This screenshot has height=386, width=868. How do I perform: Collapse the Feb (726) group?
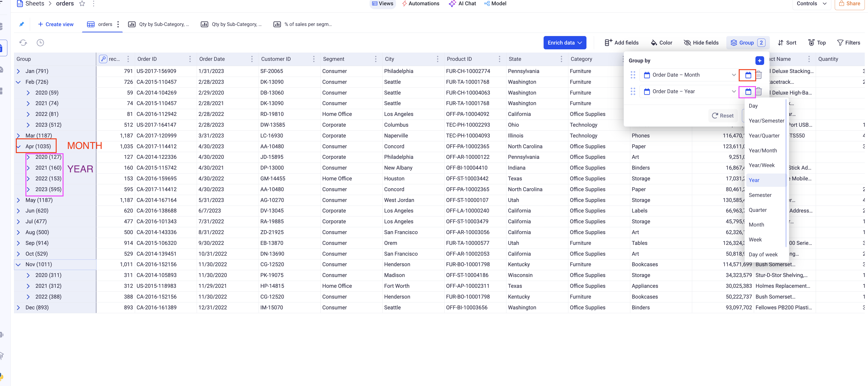pyautogui.click(x=19, y=82)
